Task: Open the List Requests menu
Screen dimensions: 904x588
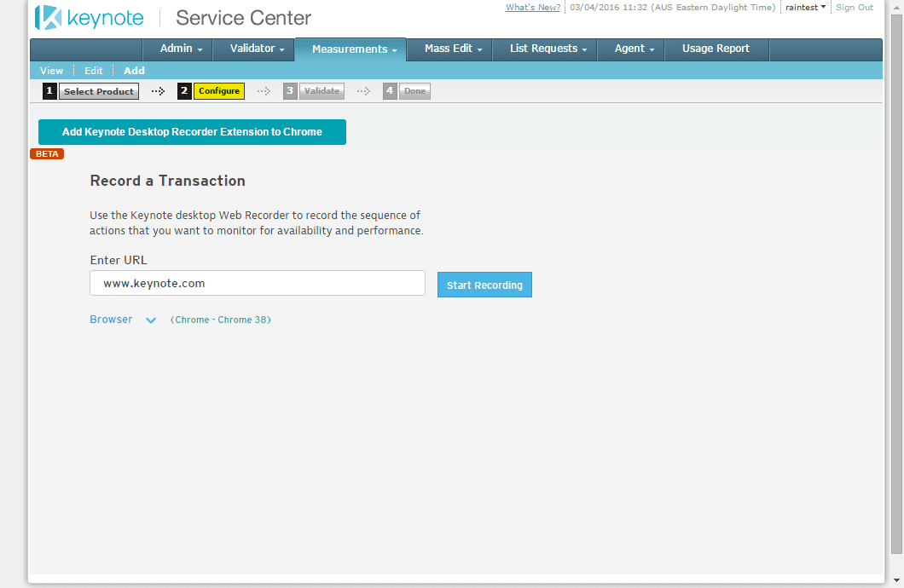Action: [545, 49]
